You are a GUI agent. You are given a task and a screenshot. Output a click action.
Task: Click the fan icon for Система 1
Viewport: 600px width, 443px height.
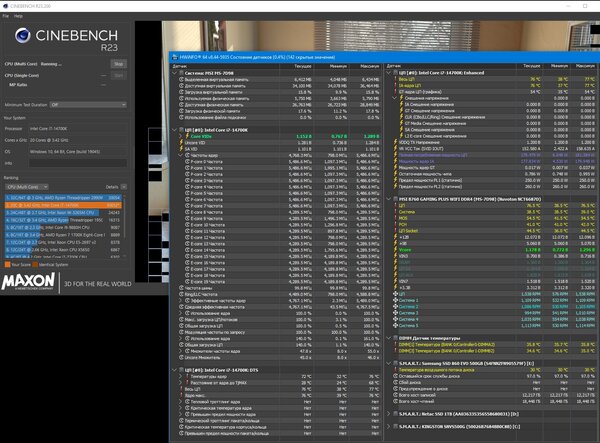[x=395, y=300]
